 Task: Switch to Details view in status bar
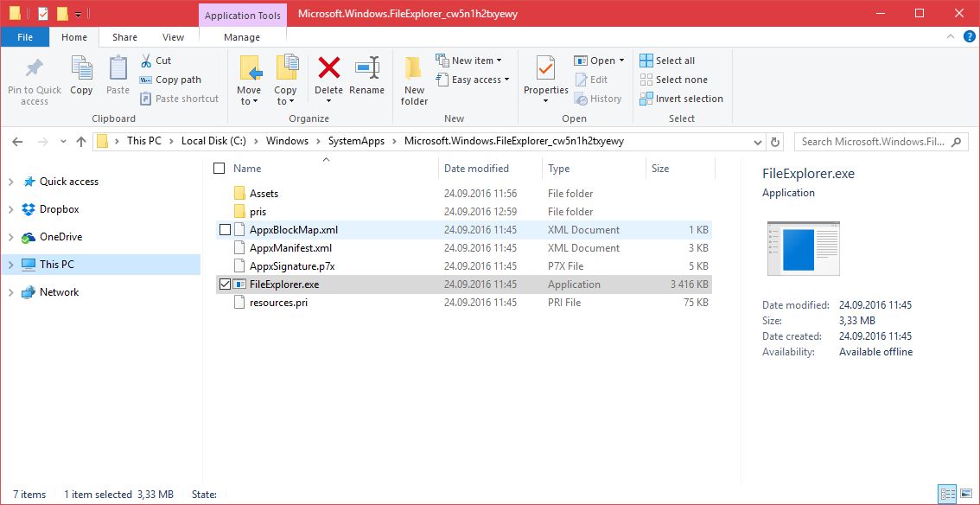coord(947,493)
